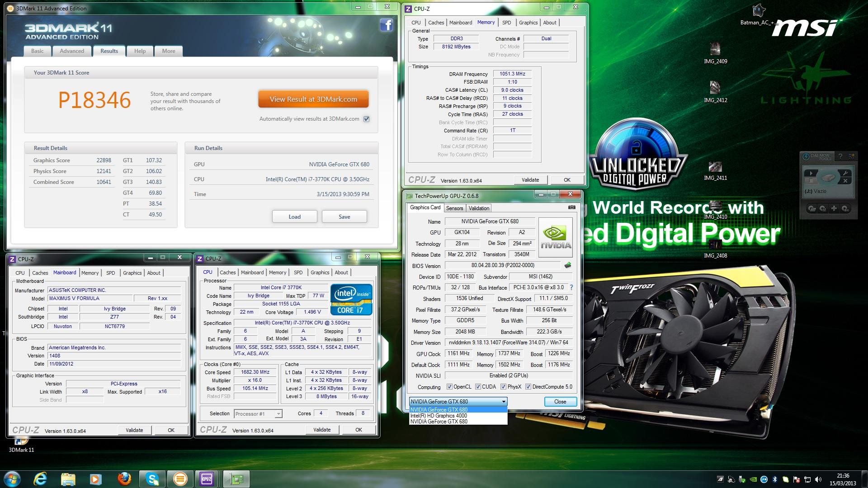Click the BIOS save icon in GPU-Z

point(567,265)
